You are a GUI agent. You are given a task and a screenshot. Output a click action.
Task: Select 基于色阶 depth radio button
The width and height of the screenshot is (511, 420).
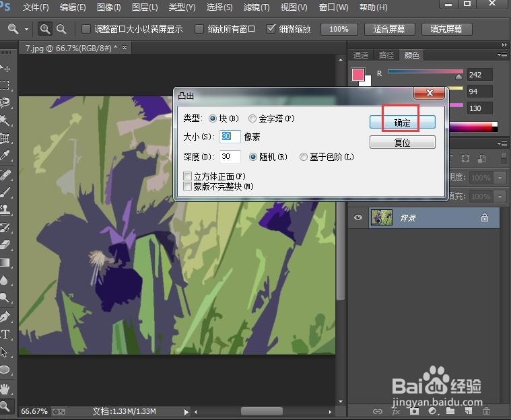pyautogui.click(x=304, y=157)
